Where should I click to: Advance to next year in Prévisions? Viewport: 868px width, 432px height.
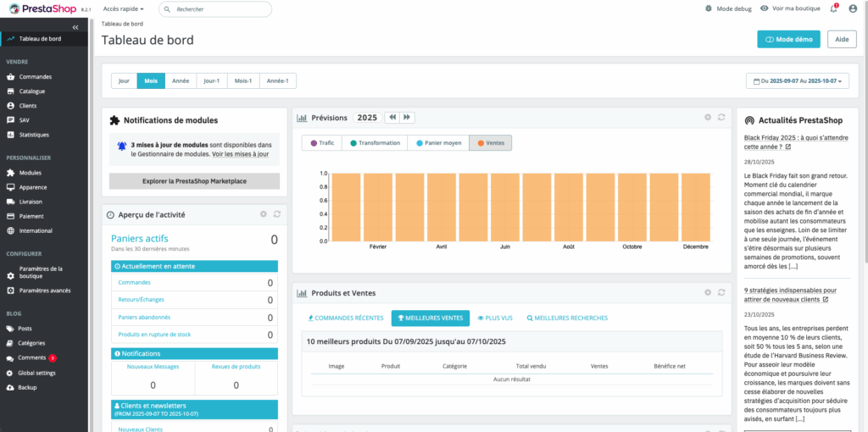pyautogui.click(x=407, y=118)
